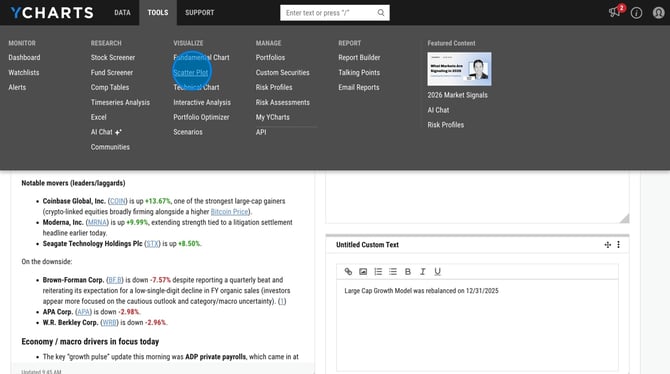Open AI Chat under Featured Content

438,110
